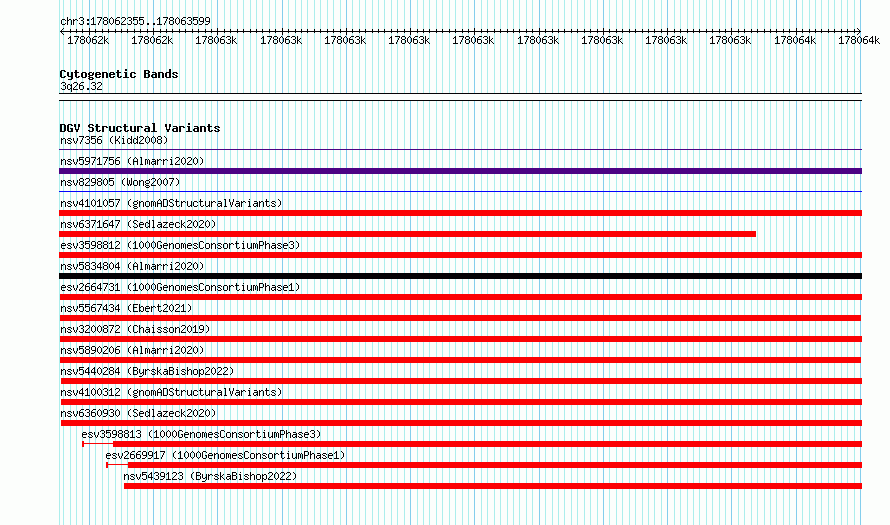Click red bar under nsv6360930 label
Viewport: 890px width, 525px height.
pyautogui.click(x=461, y=423)
